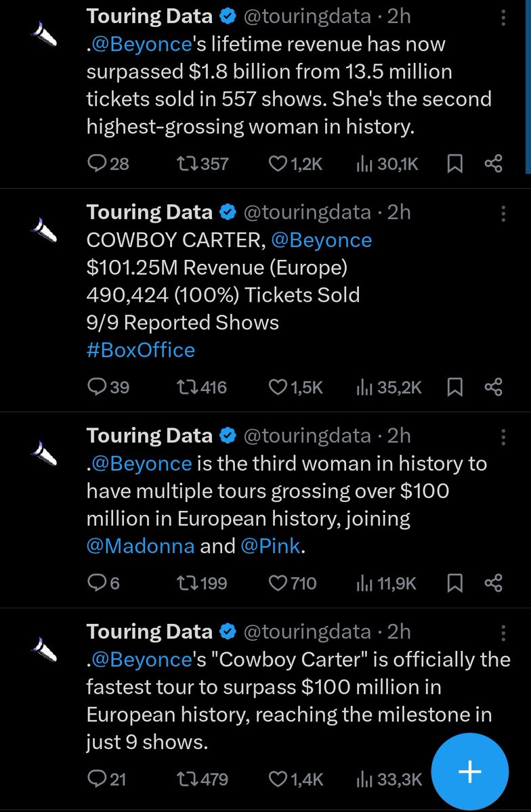The width and height of the screenshot is (531, 812).
Task: Open overflow menu on third woman tweet
Action: 503,438
